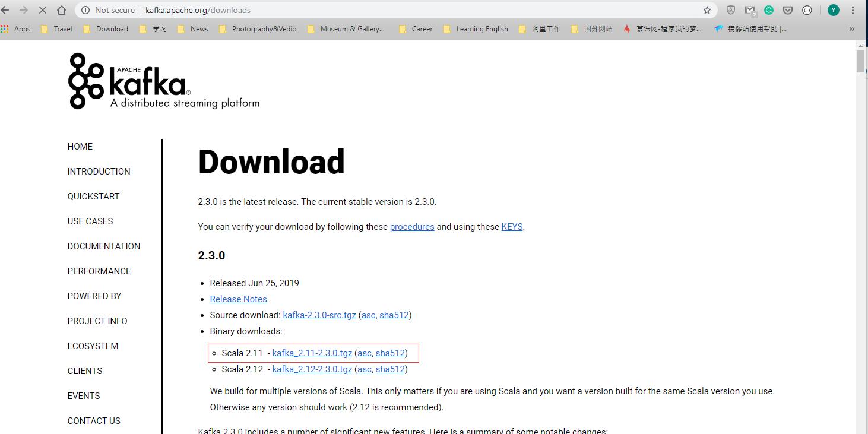868x434 pixels.
Task: Download kafka_2.12-2.3.0.tgz binary
Action: click(x=312, y=369)
